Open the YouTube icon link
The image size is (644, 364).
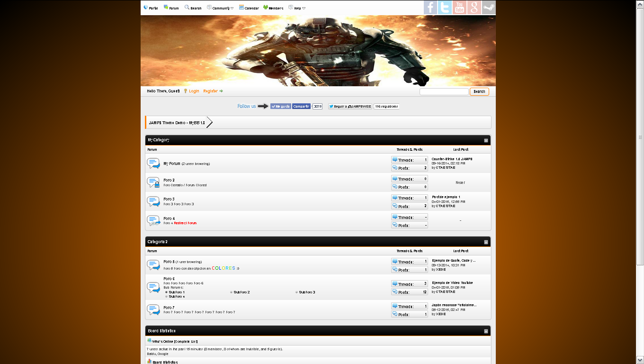[459, 8]
